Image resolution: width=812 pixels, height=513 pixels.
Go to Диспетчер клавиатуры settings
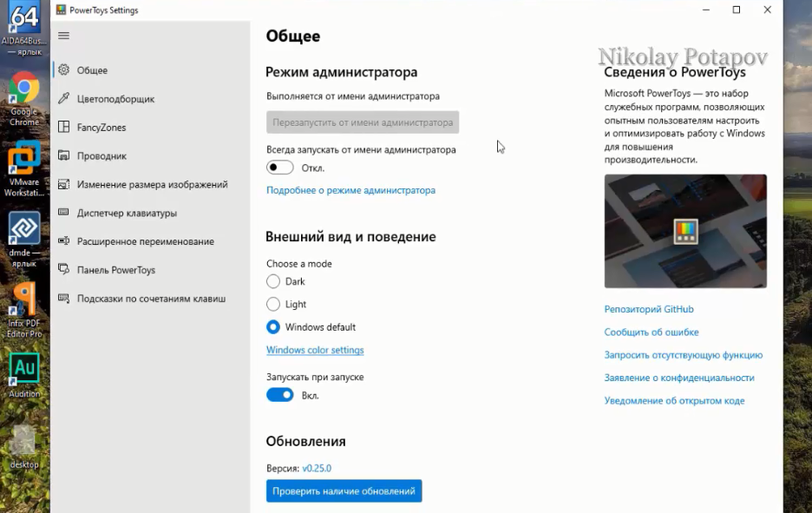[150, 213]
